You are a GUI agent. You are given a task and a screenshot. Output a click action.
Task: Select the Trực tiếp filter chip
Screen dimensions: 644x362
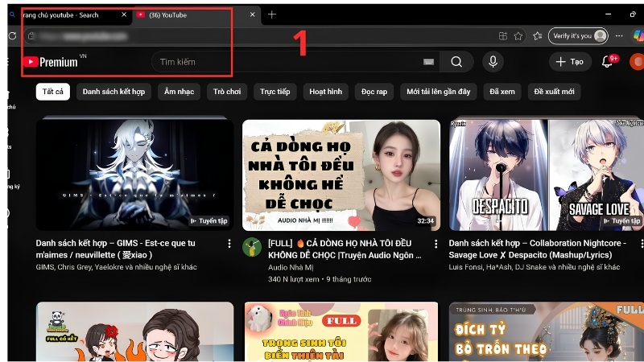[x=275, y=92]
